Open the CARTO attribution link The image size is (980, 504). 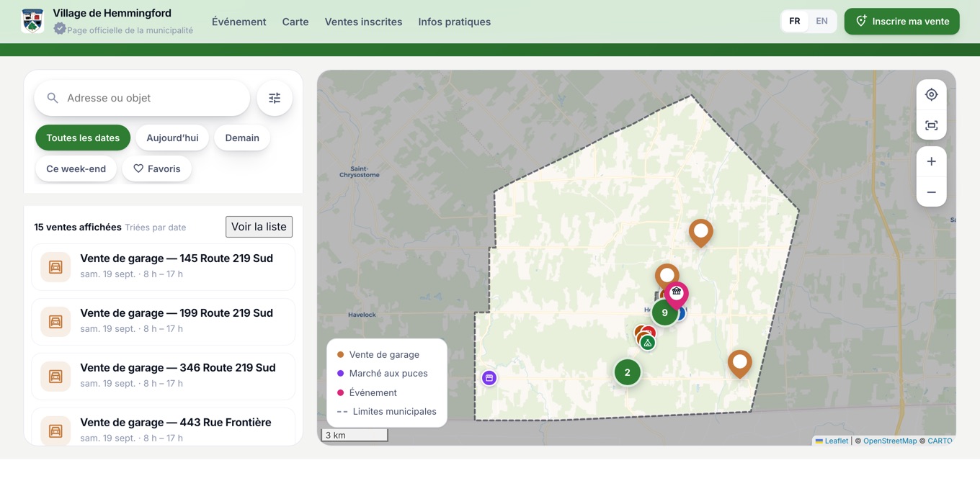pyautogui.click(x=940, y=441)
